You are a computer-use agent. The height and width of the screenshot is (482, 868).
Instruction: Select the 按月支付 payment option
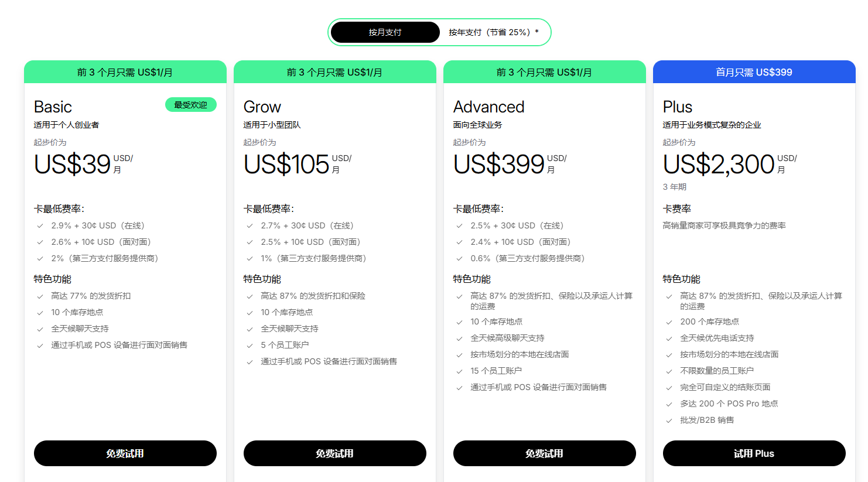coord(385,32)
